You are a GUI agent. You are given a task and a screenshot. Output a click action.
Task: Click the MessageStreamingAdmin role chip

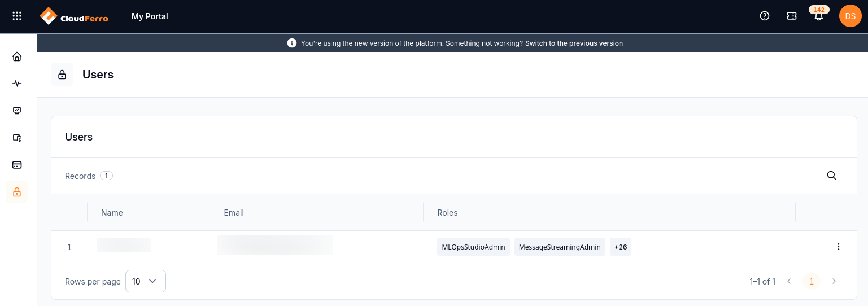coord(560,247)
